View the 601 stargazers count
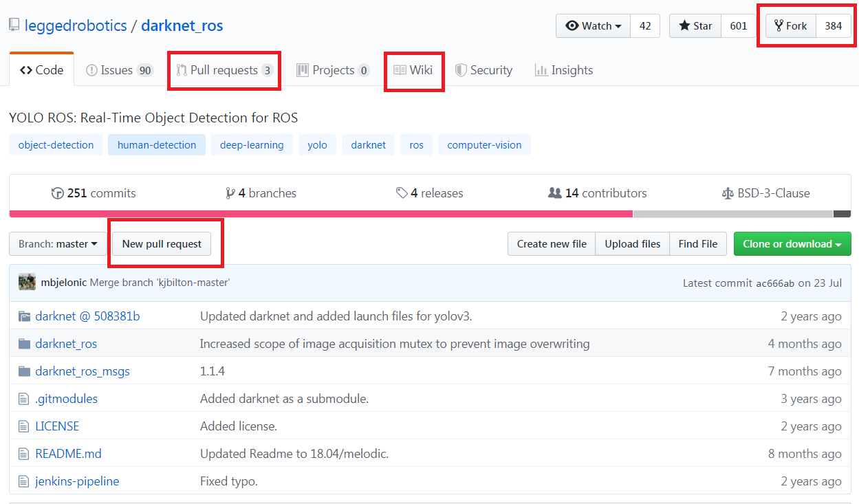The width and height of the screenshot is (859, 504). click(739, 25)
